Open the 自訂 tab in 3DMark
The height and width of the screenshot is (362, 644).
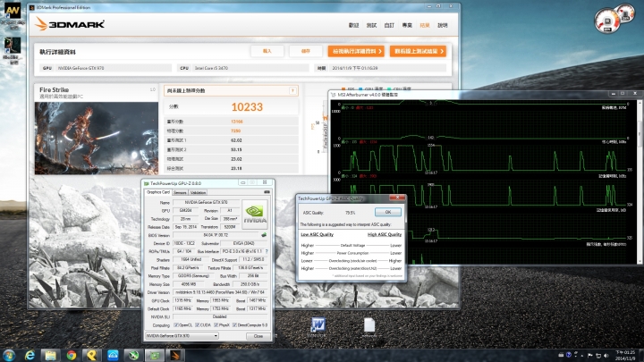389,25
